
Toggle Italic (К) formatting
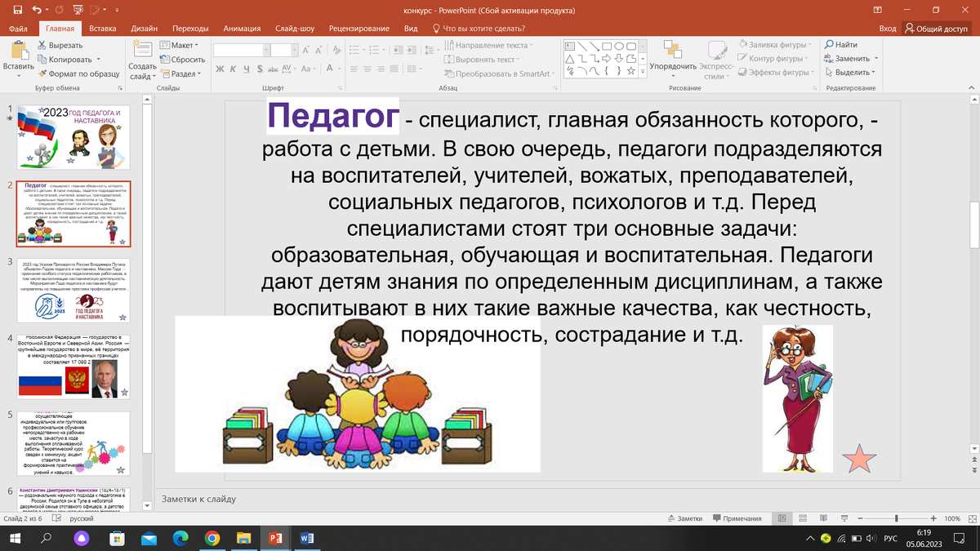pyautogui.click(x=234, y=69)
